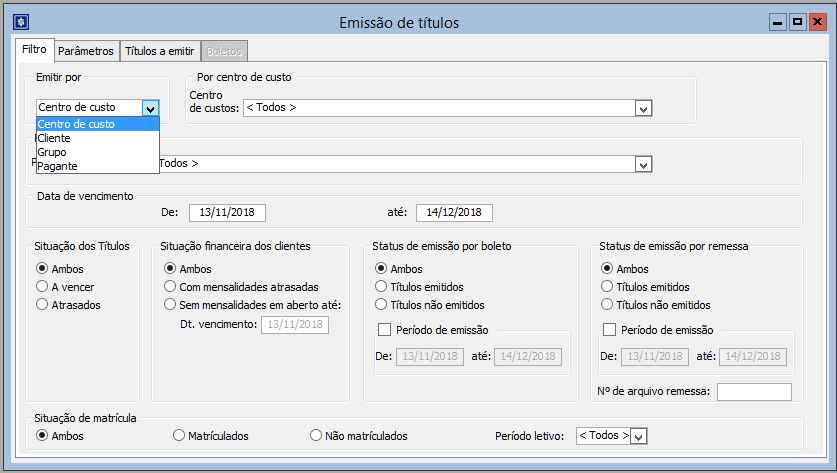
Task: Select 'Títulos não emitidos' for remessa status
Action: click(608, 305)
